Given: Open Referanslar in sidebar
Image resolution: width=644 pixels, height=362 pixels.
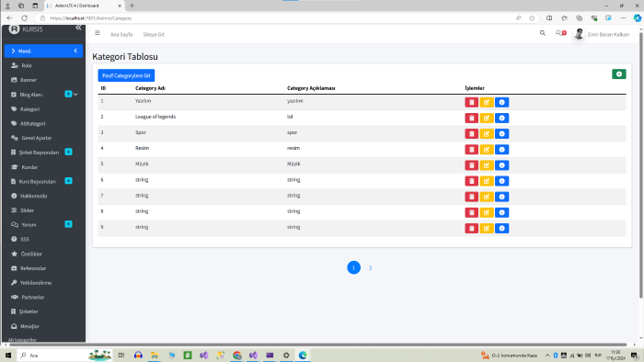Looking at the screenshot, I should pyautogui.click(x=43, y=268).
